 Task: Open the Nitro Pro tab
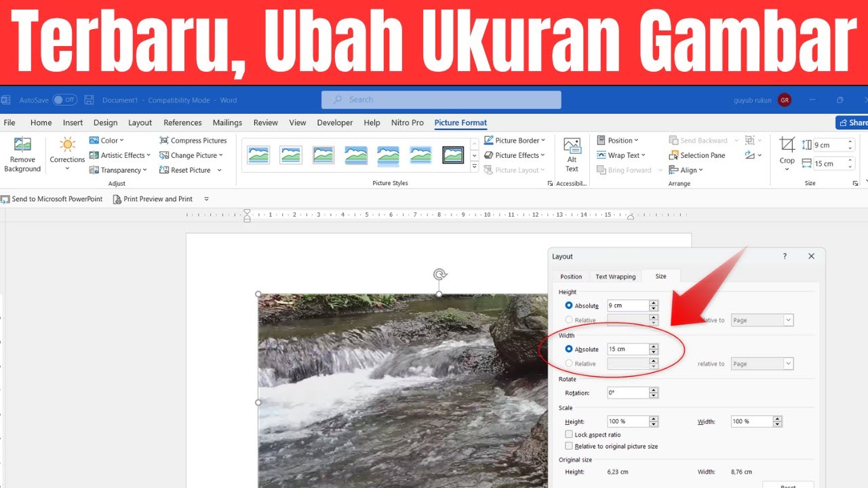[408, 123]
